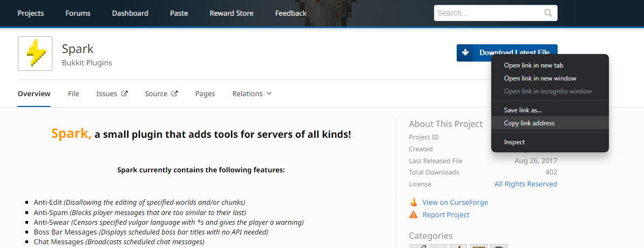Go to Reward Store in top navigation

coord(231,13)
